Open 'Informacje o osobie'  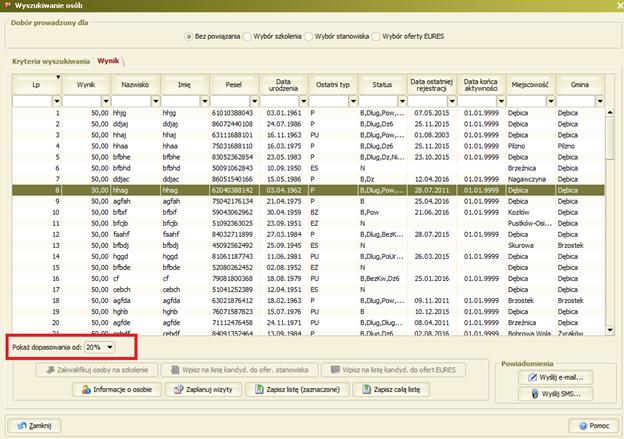point(117,389)
